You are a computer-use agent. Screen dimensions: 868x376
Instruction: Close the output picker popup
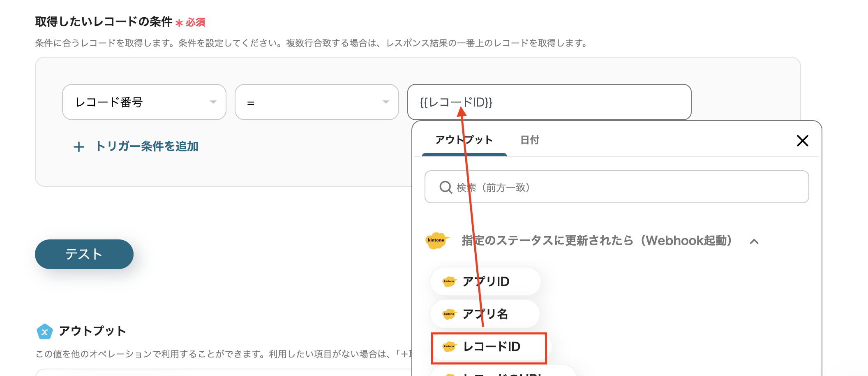point(802,141)
